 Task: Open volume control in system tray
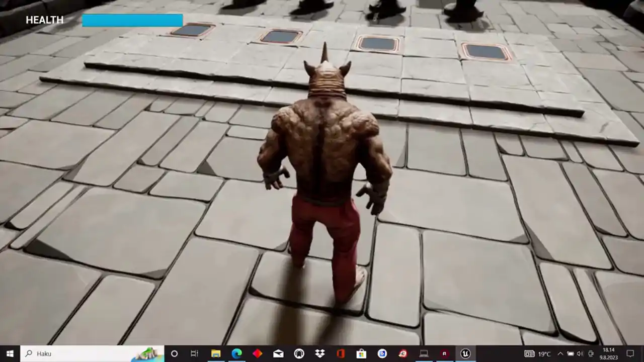coord(580,353)
